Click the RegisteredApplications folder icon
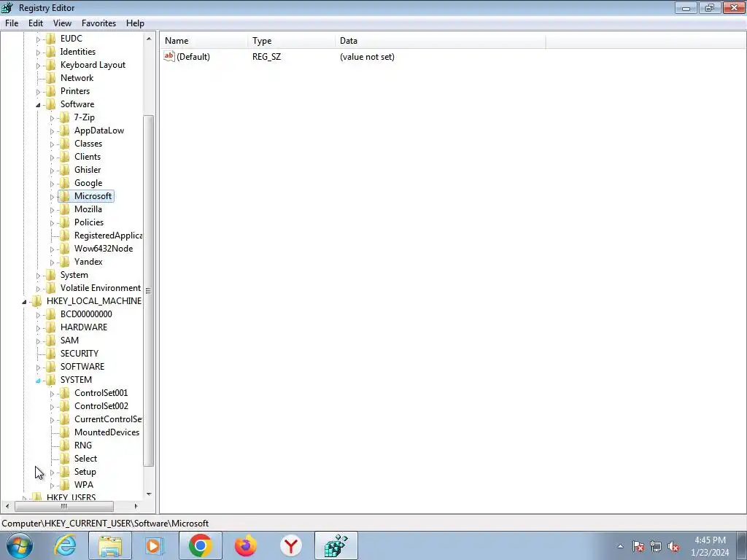747x560 pixels. 64,236
